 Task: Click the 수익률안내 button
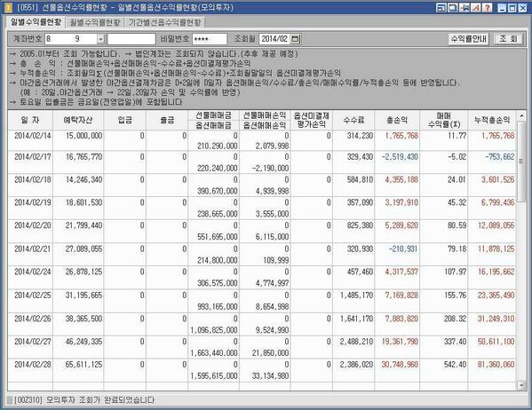coord(468,39)
